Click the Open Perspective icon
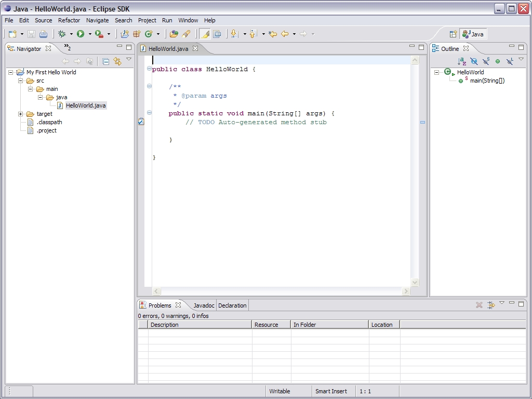The height and width of the screenshot is (399, 532). click(x=453, y=34)
